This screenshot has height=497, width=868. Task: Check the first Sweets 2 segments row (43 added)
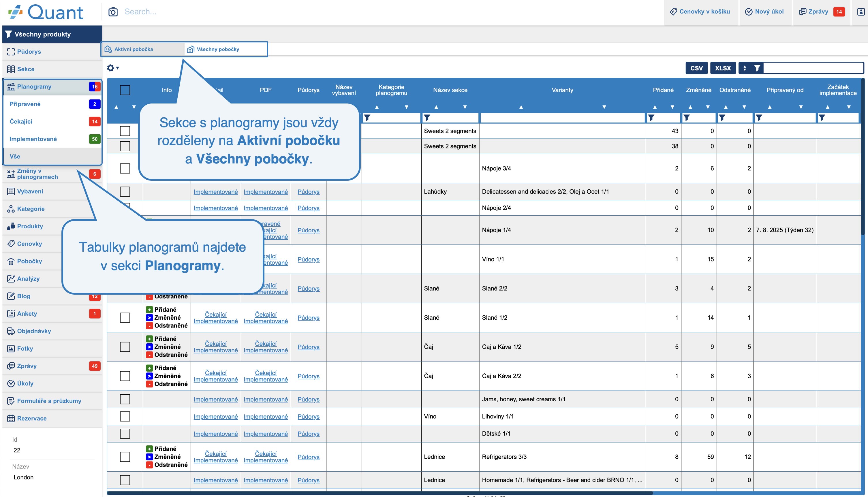click(125, 131)
